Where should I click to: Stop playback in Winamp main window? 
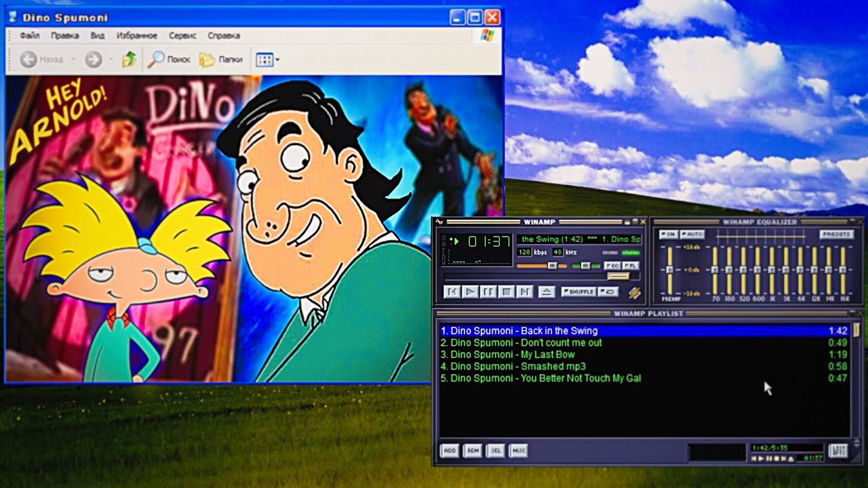click(x=507, y=291)
